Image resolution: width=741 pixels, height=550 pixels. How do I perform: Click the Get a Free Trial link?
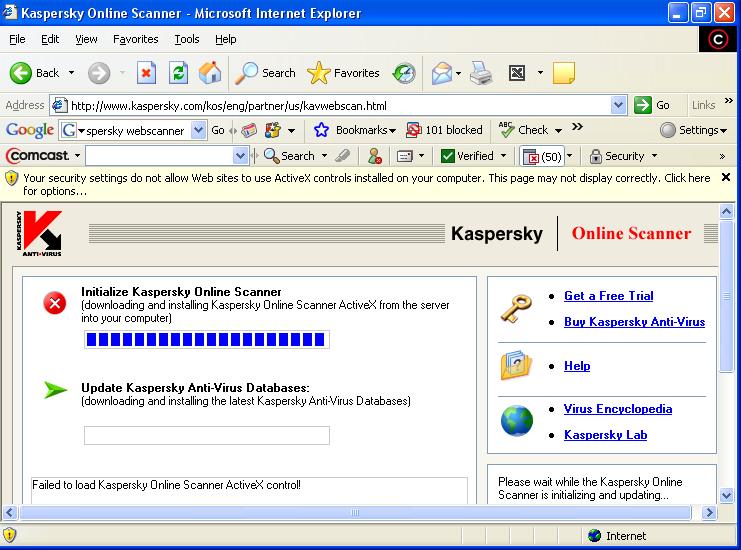coord(609,296)
